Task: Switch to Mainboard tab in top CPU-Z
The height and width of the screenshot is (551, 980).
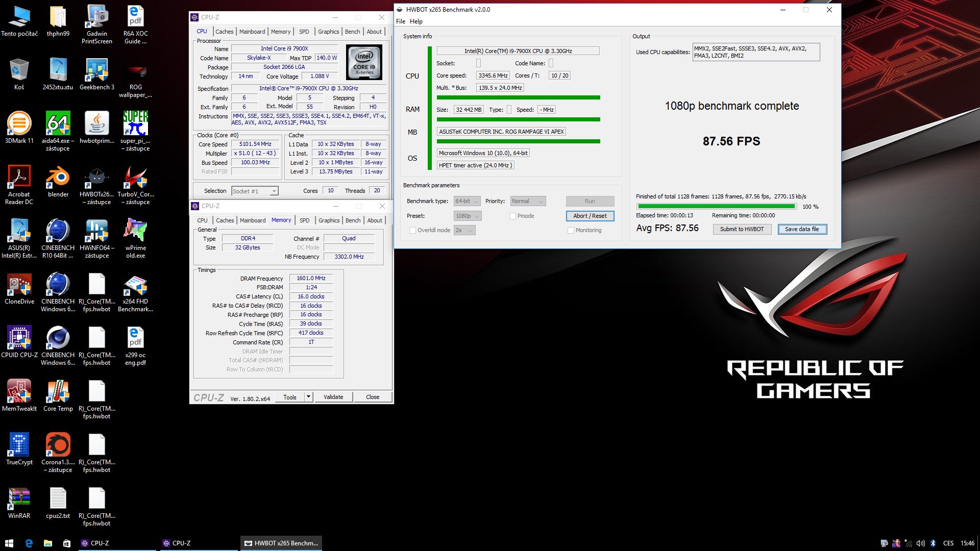Action: click(252, 32)
